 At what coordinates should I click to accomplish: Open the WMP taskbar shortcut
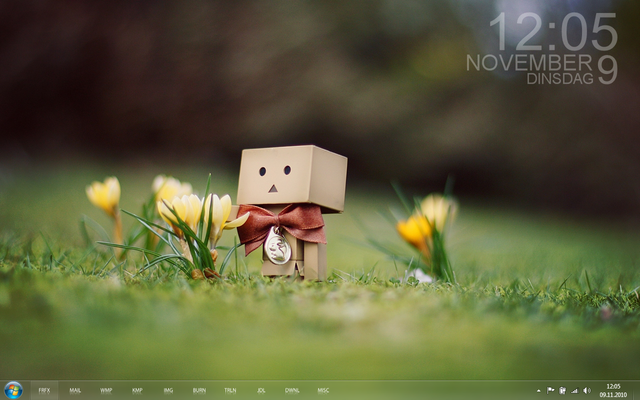(x=106, y=391)
